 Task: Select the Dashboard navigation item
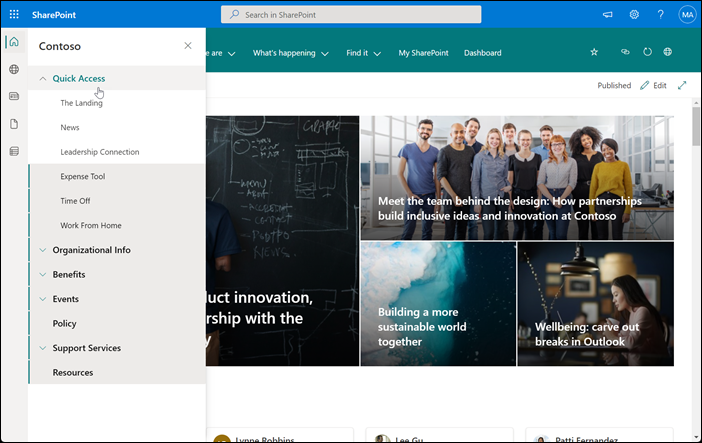click(483, 53)
